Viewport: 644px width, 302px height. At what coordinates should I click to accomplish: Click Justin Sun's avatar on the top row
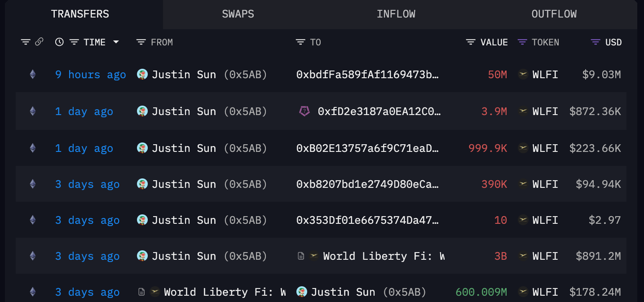tap(142, 74)
